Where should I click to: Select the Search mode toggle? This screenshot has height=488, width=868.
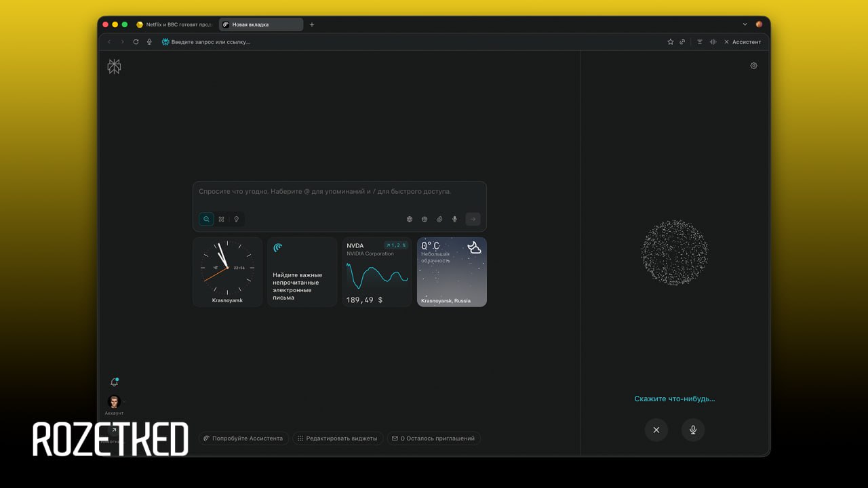pyautogui.click(x=206, y=219)
